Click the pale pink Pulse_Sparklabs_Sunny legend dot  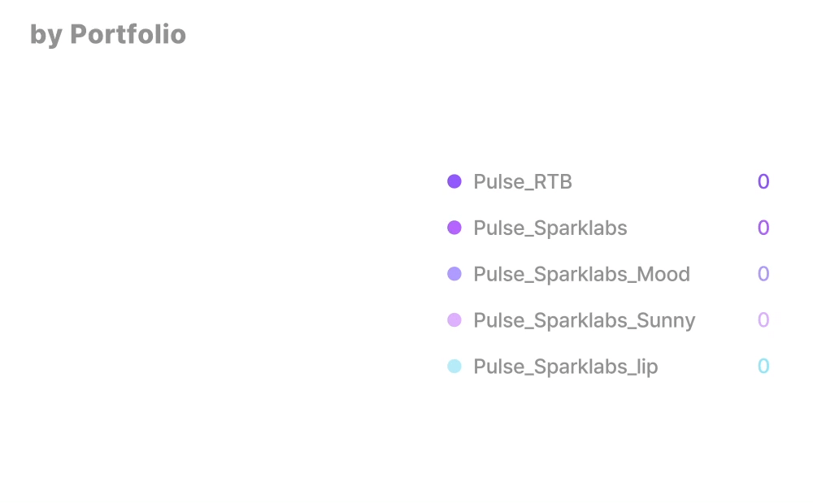tap(454, 320)
